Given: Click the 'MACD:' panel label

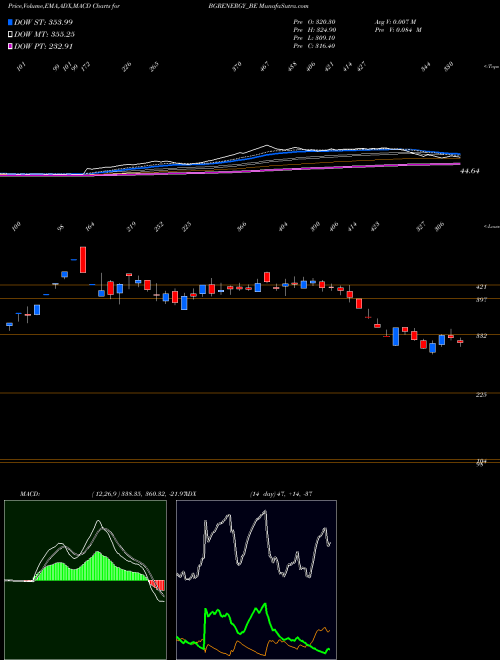Looking at the screenshot, I should point(29,493).
